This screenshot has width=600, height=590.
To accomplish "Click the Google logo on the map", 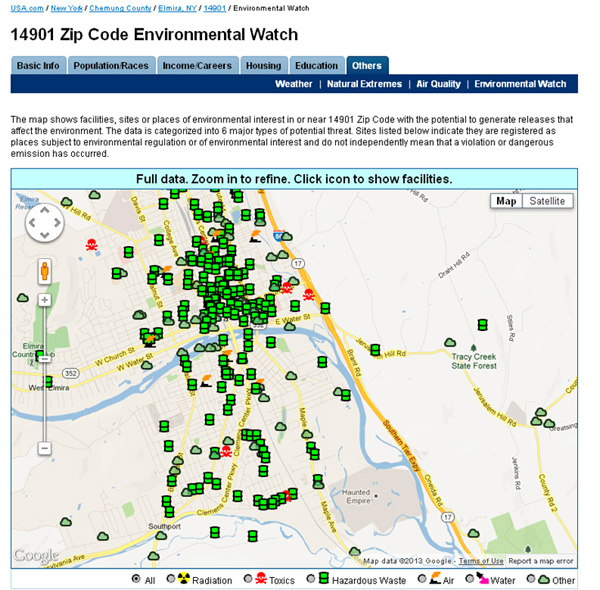I will 36,556.
